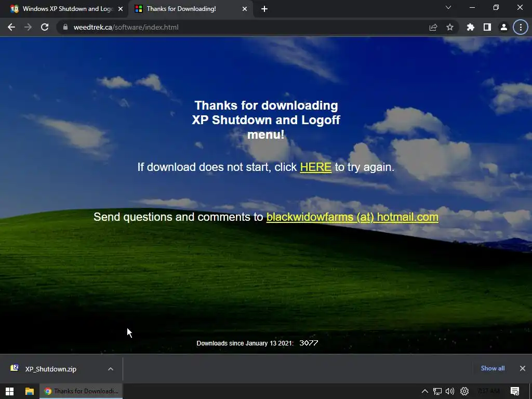Close the Thanks for Downloading tab
Screen dimensions: 532x399
245,9
